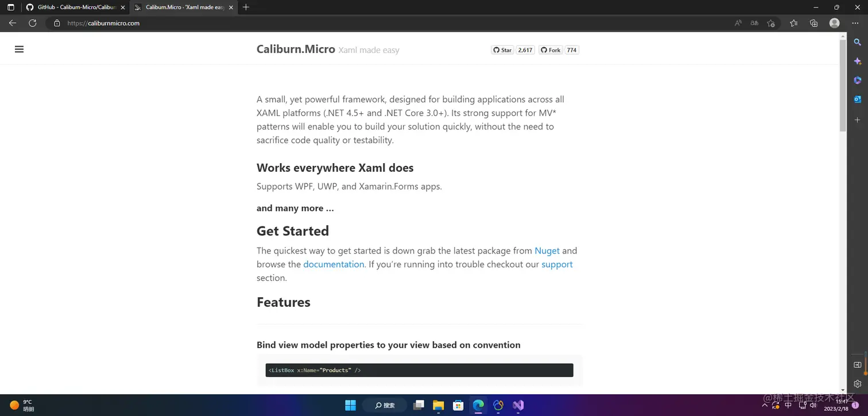
Task: Open the documentation link
Action: pyautogui.click(x=334, y=264)
